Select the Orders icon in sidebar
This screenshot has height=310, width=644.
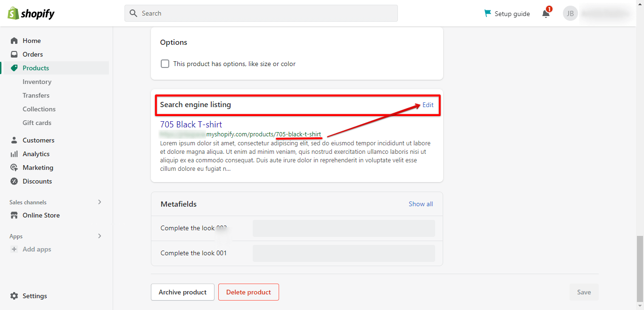pos(14,54)
